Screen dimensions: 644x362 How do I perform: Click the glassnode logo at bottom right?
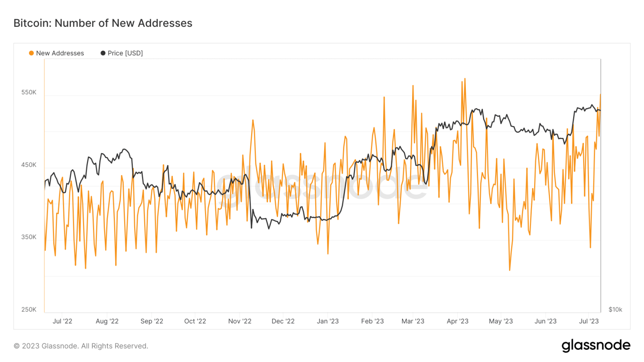[x=596, y=345]
